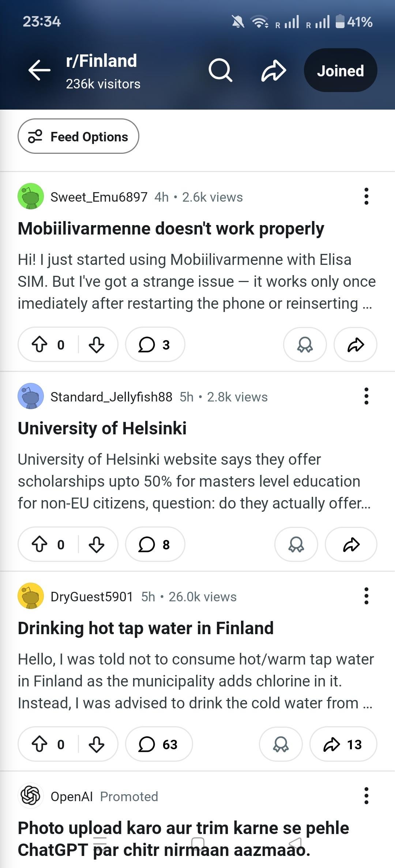The height and width of the screenshot is (868, 395).
Task: Open the OpenAI promoted post's options menu
Action: click(366, 796)
